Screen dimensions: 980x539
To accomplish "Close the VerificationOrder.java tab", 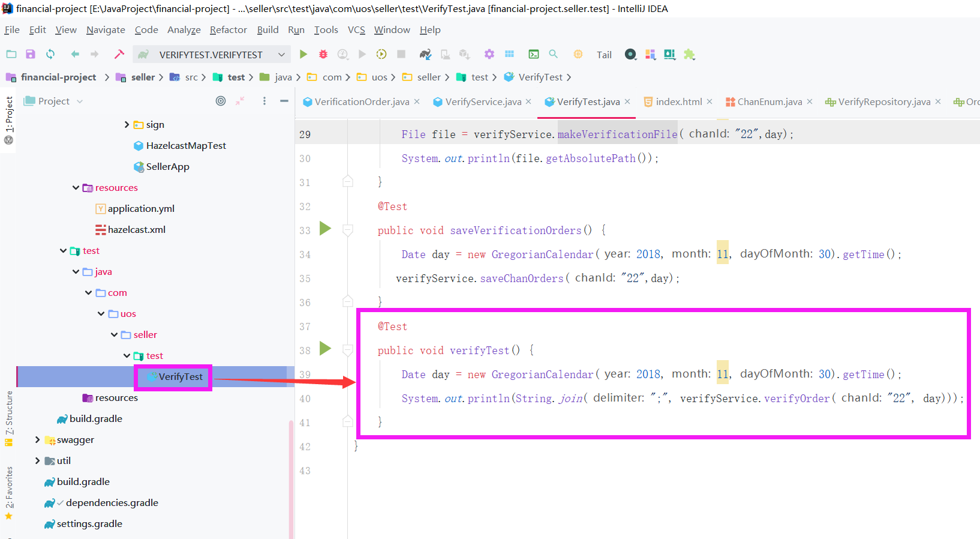I will click(x=417, y=102).
